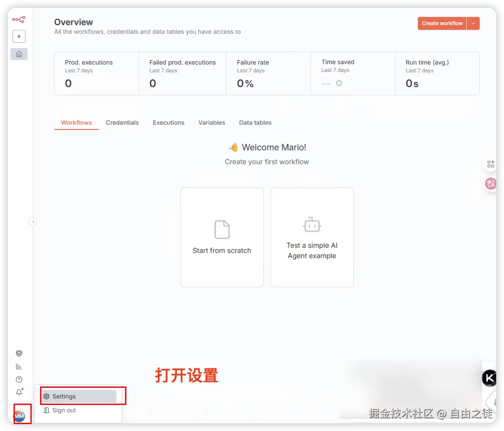The width and height of the screenshot is (504, 431).
Task: Click Test a simple AI Agent example card
Action: 312,237
